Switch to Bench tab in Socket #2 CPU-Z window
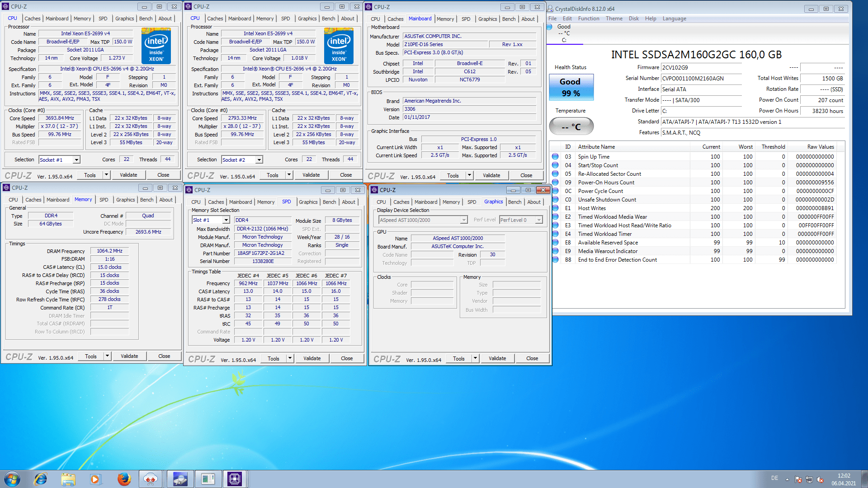Viewport: 868px width, 488px height. (x=329, y=19)
